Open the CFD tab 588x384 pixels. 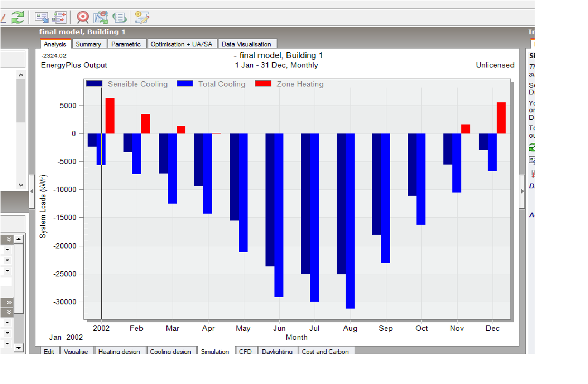pos(245,351)
